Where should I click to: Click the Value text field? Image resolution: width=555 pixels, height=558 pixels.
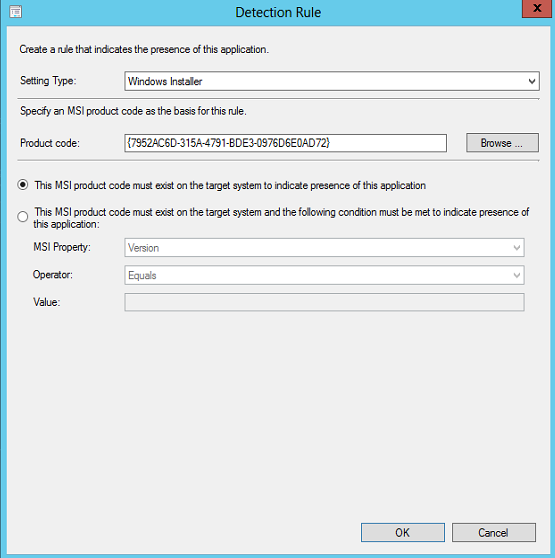[324, 302]
